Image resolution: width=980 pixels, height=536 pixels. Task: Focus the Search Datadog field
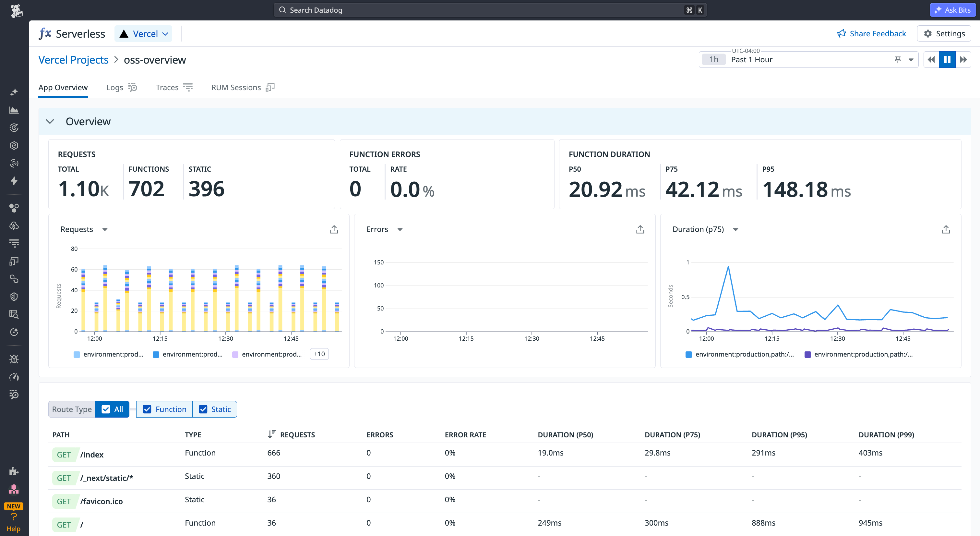490,10
